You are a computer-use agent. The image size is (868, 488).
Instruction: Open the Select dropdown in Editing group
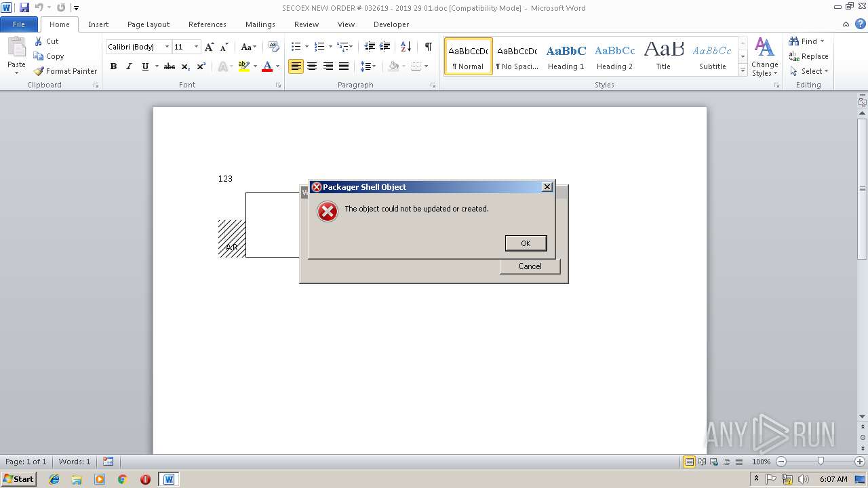809,71
